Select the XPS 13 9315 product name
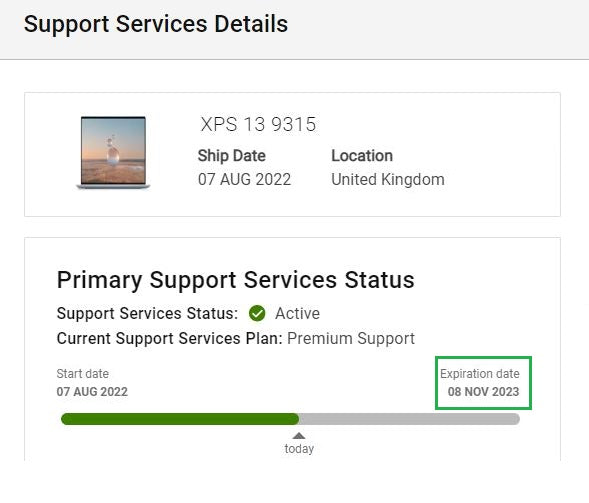The width and height of the screenshot is (589, 503). coord(258,124)
